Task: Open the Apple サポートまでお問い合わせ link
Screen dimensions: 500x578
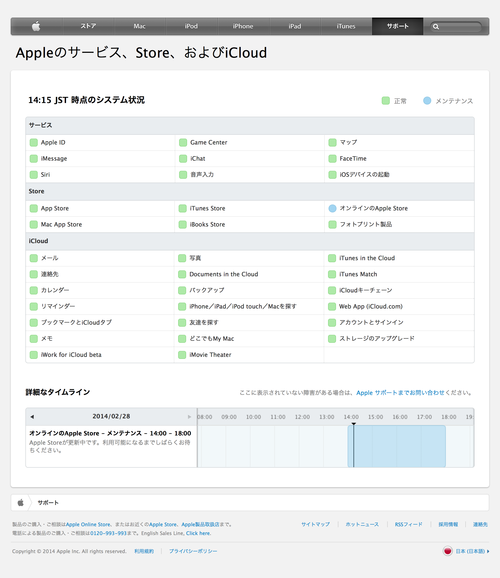Action: click(x=400, y=393)
